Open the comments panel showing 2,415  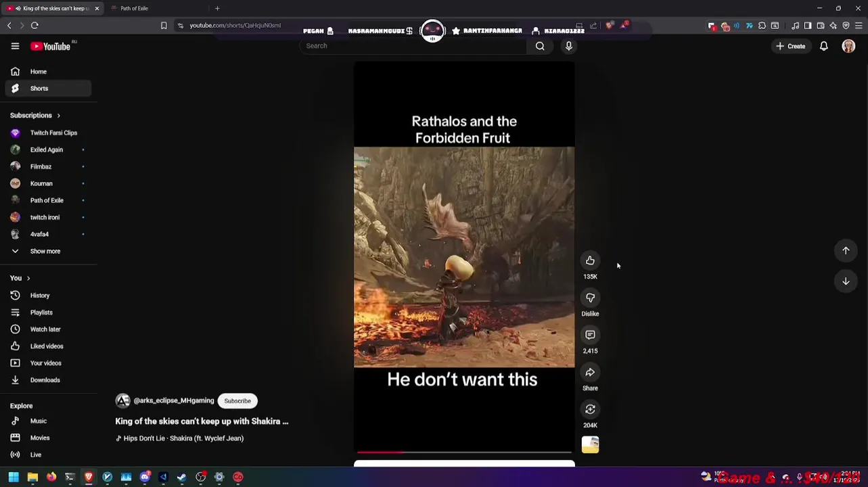(590, 335)
